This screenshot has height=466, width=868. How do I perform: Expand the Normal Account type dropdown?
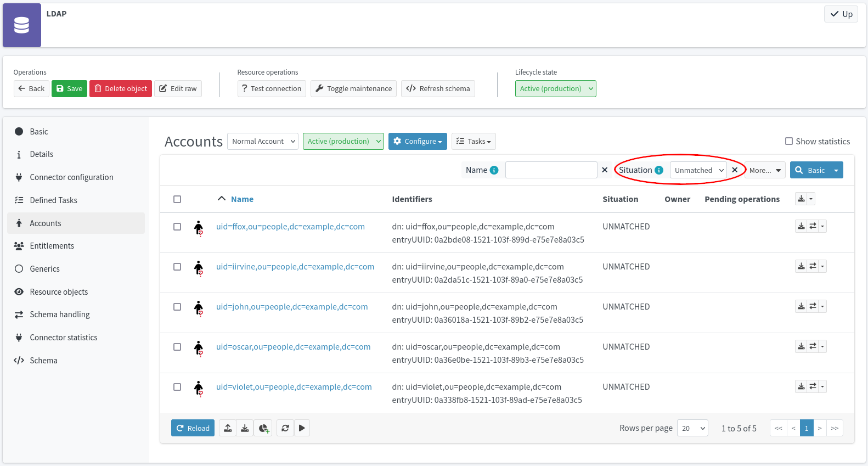263,141
